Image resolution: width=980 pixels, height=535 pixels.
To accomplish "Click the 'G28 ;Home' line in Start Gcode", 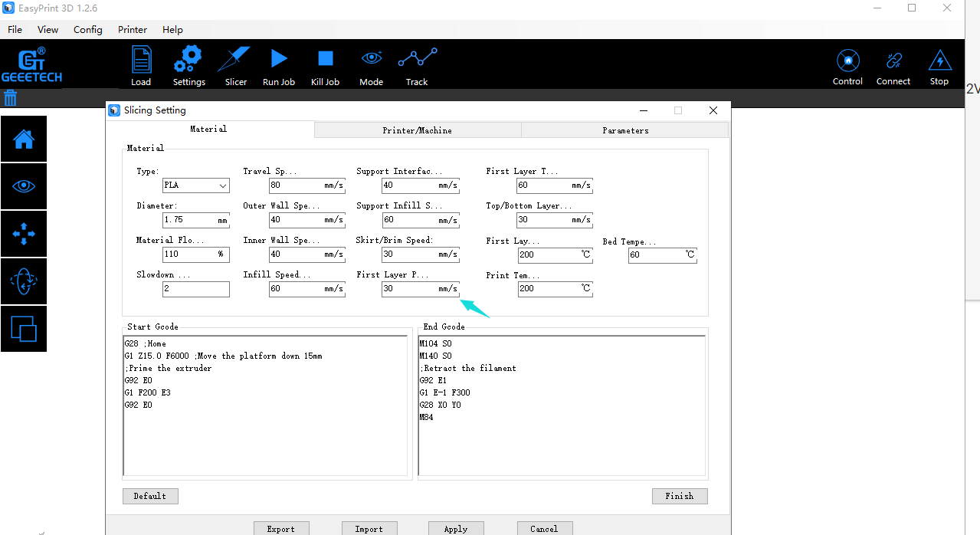I will pos(146,343).
